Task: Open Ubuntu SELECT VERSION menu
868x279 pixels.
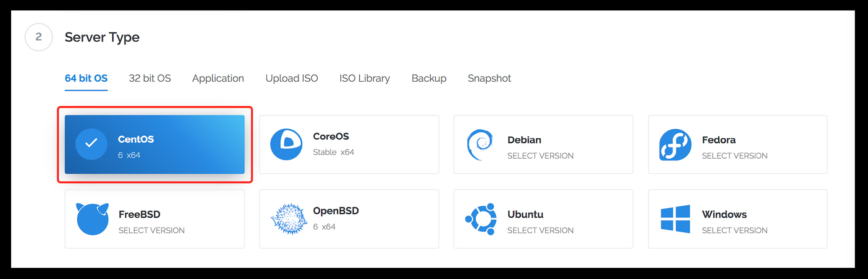Action: pyautogui.click(x=540, y=231)
